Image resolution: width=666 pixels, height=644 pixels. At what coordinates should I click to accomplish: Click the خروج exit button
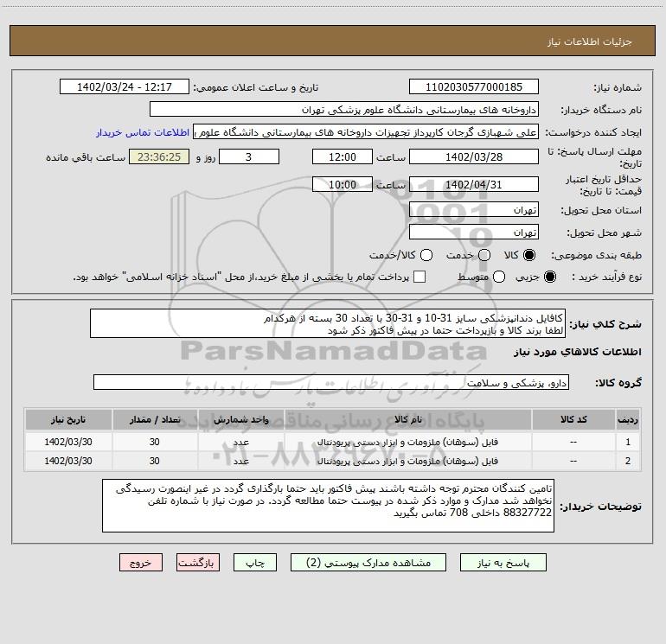click(x=141, y=563)
